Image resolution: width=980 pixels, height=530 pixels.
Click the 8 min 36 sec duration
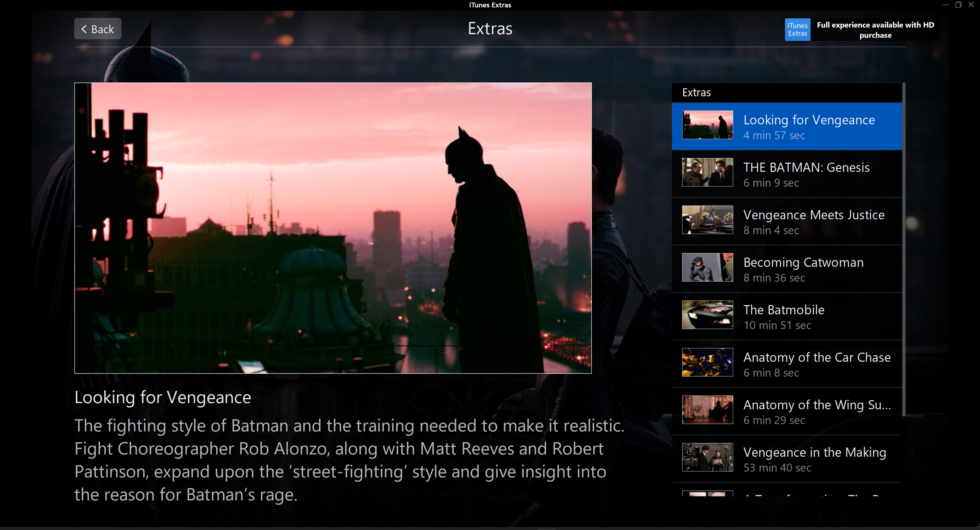(x=774, y=278)
